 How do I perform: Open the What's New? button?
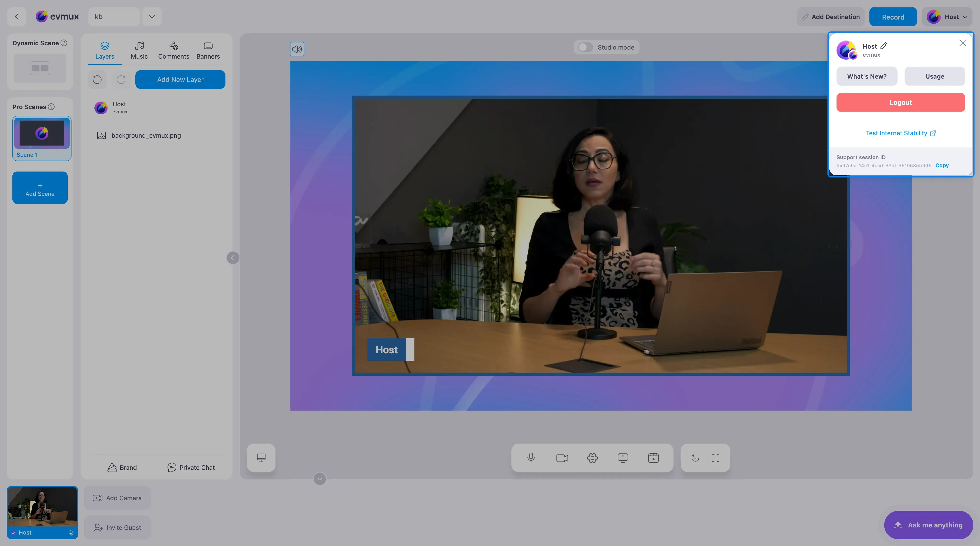[x=867, y=76]
